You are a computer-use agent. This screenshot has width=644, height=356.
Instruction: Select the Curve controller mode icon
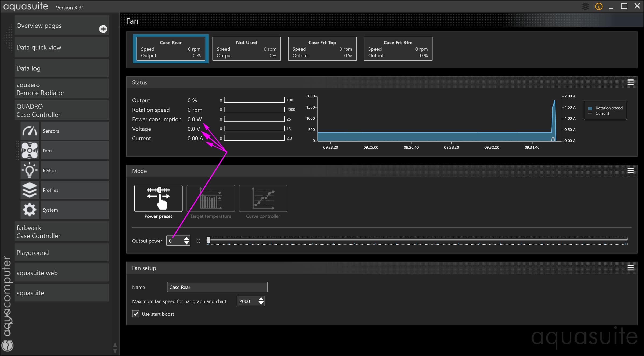point(263,198)
